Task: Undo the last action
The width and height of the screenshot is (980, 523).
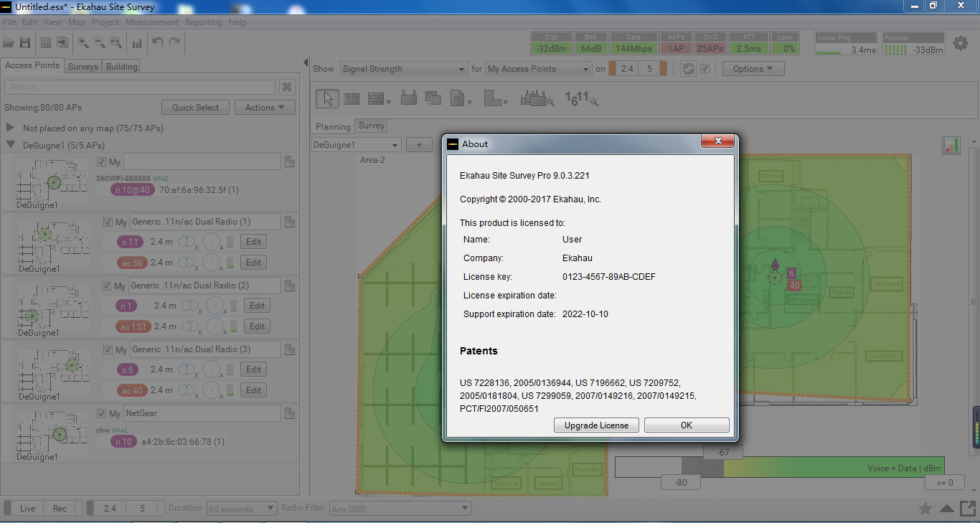Action: pos(158,42)
